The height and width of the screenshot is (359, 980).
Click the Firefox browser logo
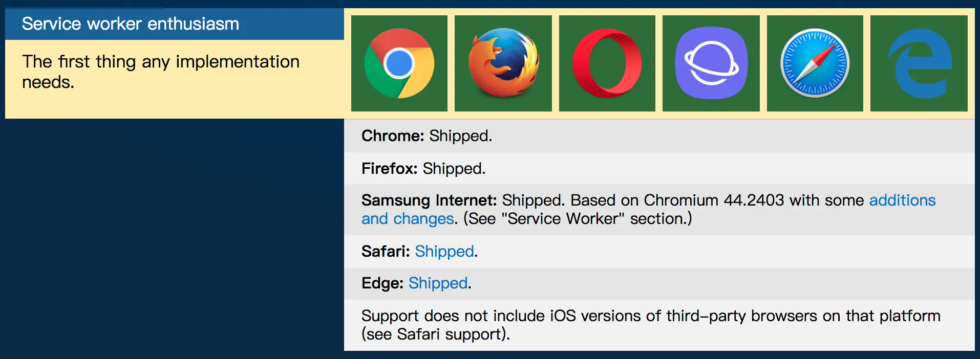503,63
